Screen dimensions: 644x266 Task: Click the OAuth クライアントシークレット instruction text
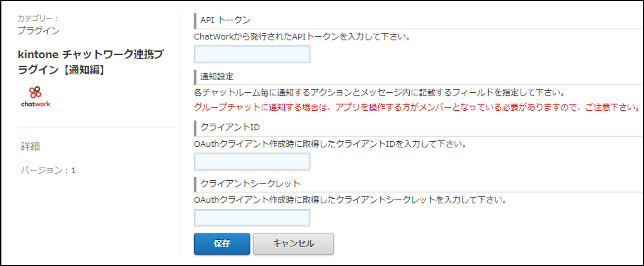[x=351, y=200]
